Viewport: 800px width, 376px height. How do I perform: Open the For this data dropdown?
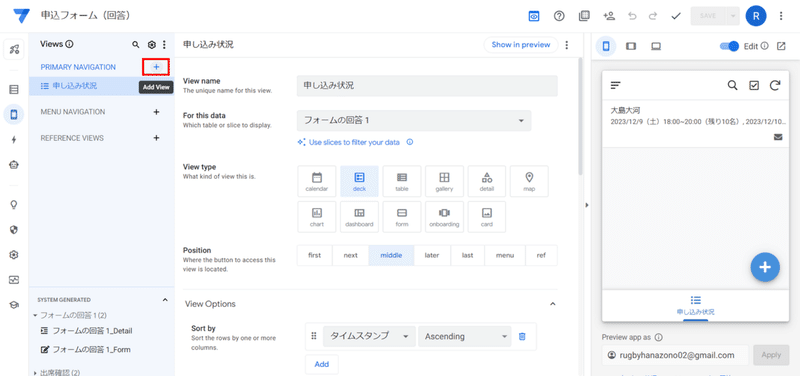[414, 121]
